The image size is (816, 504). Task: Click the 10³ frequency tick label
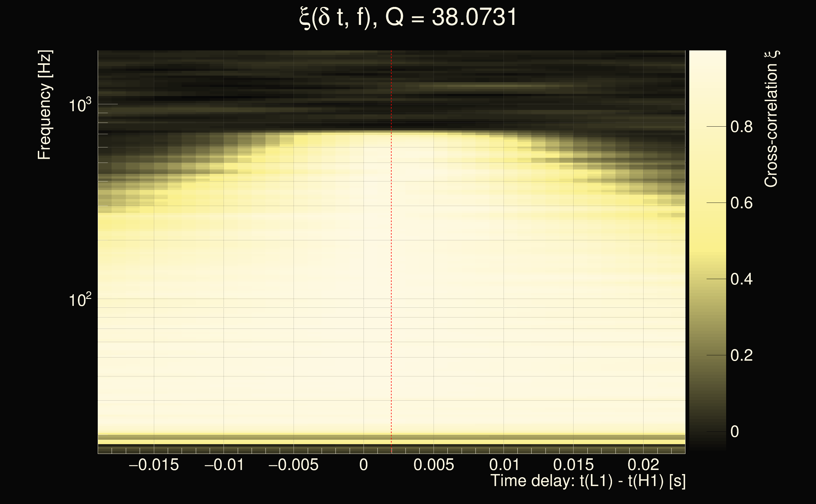point(80,105)
